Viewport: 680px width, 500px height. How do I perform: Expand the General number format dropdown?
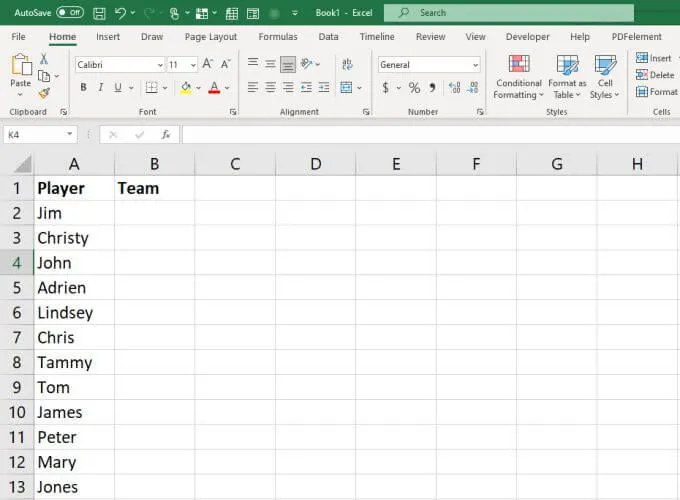pos(475,64)
